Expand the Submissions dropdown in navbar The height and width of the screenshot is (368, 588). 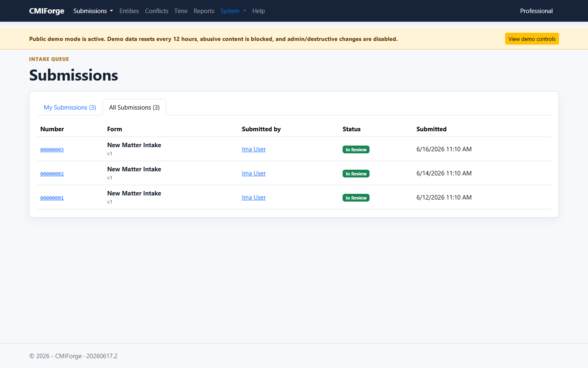click(x=93, y=11)
